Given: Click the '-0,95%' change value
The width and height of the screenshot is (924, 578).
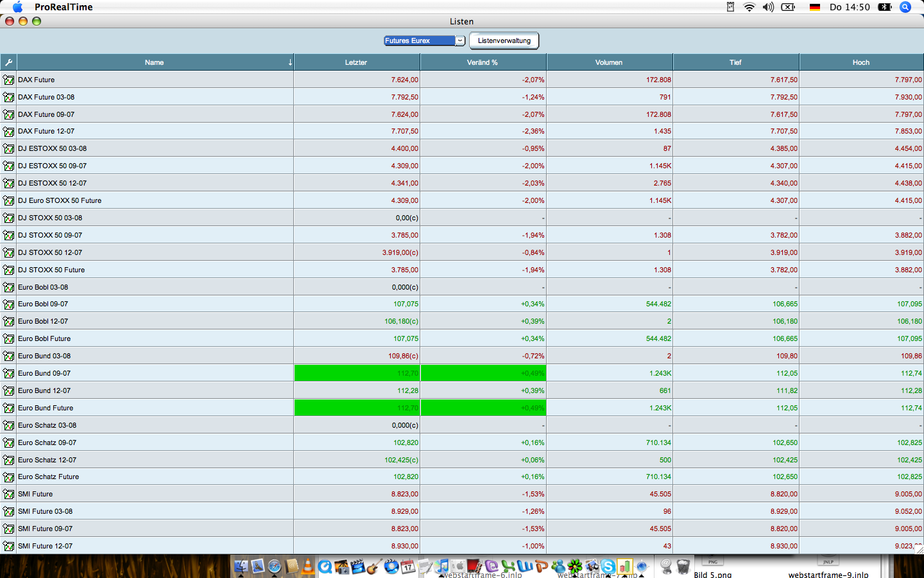Looking at the screenshot, I should click(x=533, y=149).
